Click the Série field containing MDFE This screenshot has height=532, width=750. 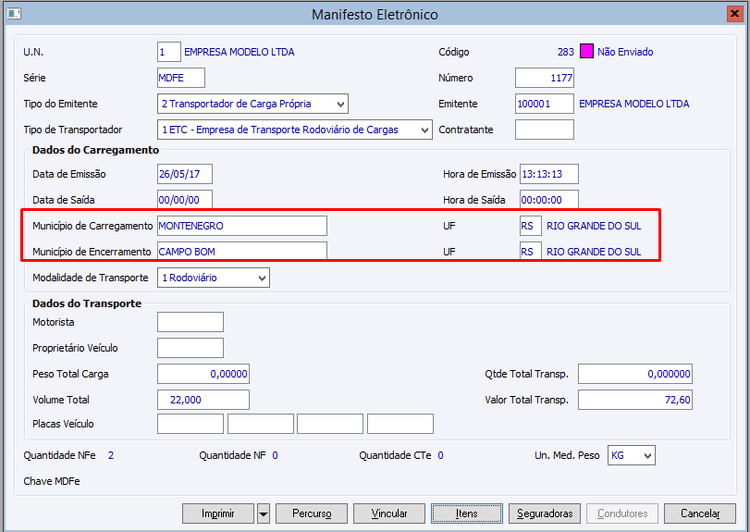[x=181, y=78]
